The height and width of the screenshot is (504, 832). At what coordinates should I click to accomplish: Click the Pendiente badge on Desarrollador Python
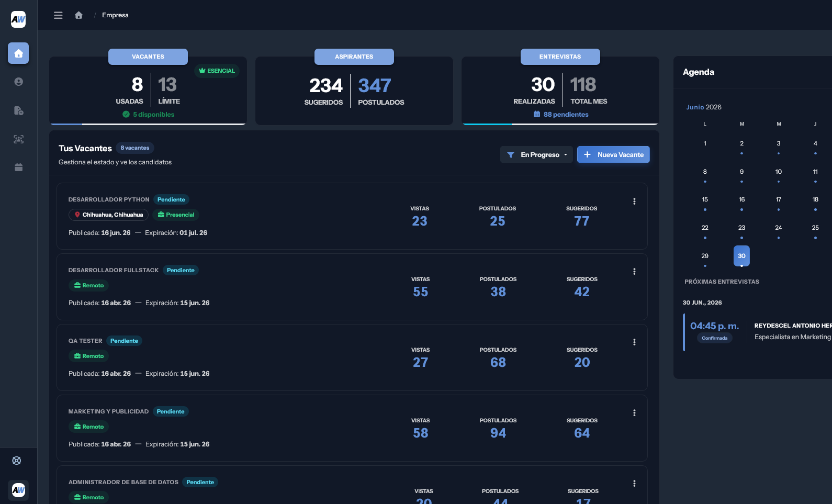click(171, 200)
